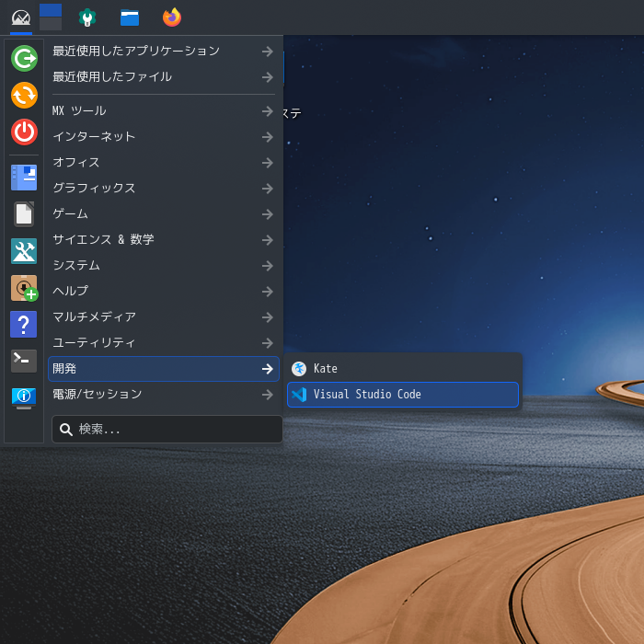The height and width of the screenshot is (644, 644).
Task: Open the system info monitor icon
Action: pyautogui.click(x=24, y=397)
